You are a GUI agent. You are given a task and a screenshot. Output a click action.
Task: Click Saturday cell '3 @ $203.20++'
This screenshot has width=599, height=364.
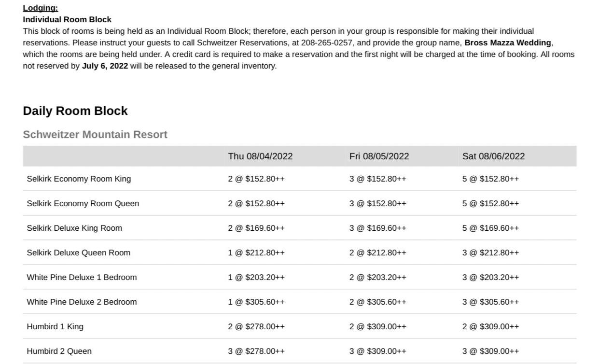click(x=490, y=278)
